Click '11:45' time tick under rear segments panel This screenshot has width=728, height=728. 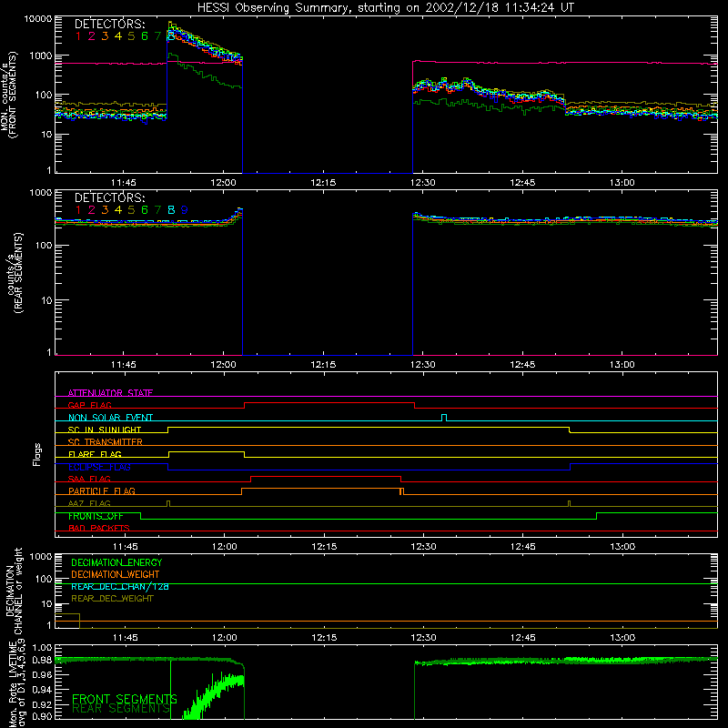tap(124, 365)
